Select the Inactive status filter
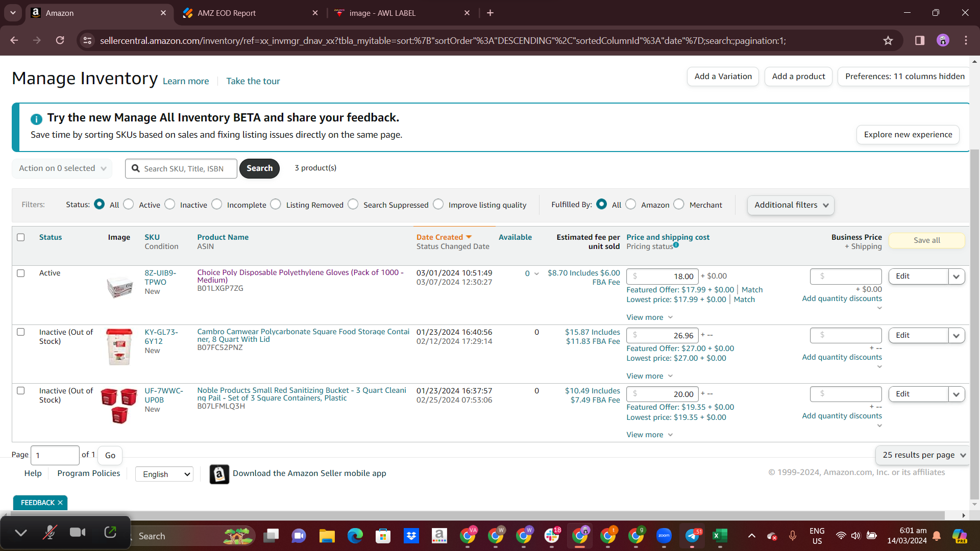Viewport: 980px width, 551px height. pyautogui.click(x=170, y=204)
